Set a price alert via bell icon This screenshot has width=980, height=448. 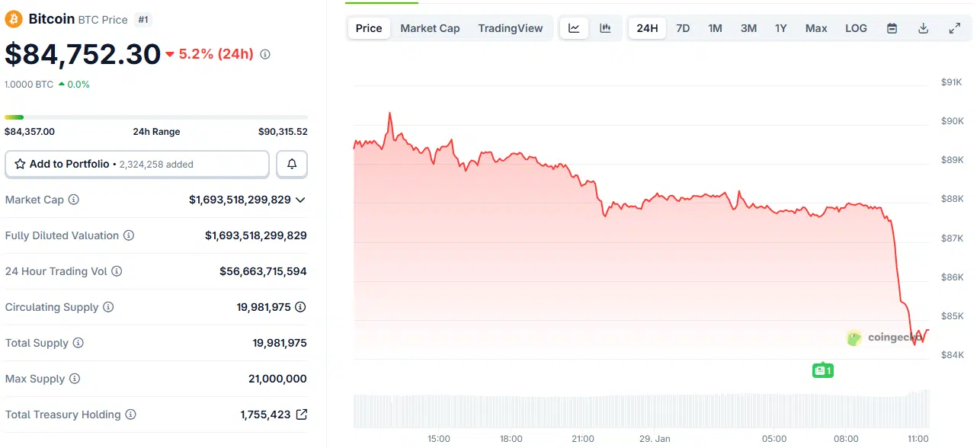click(x=292, y=164)
